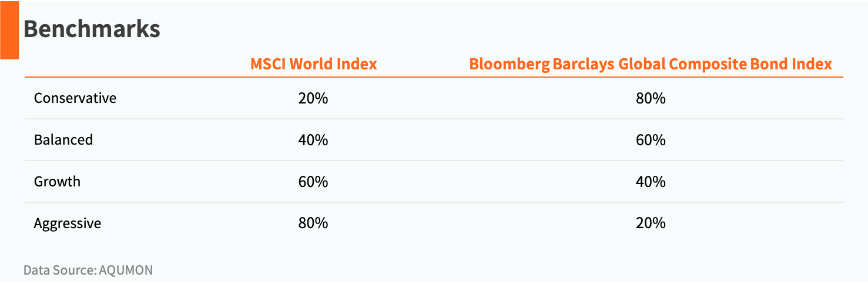Click the Conservative row label
Viewport: 868px width, 284px height.
[75, 98]
